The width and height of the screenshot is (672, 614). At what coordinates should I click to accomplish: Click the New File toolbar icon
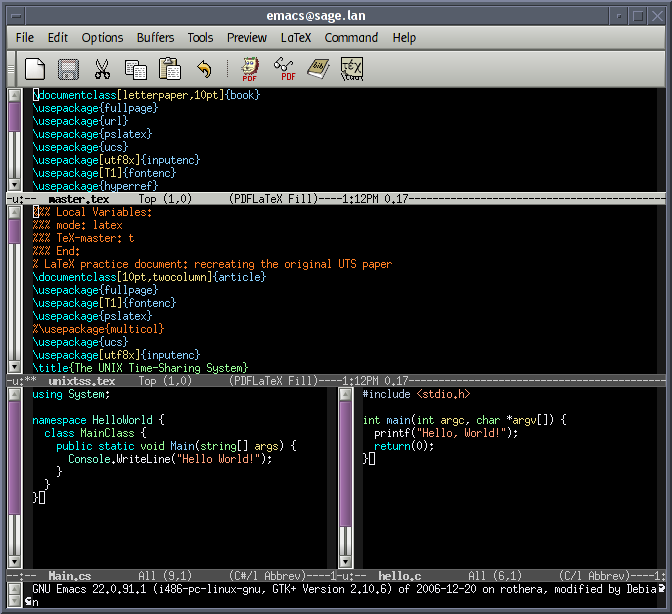35,69
